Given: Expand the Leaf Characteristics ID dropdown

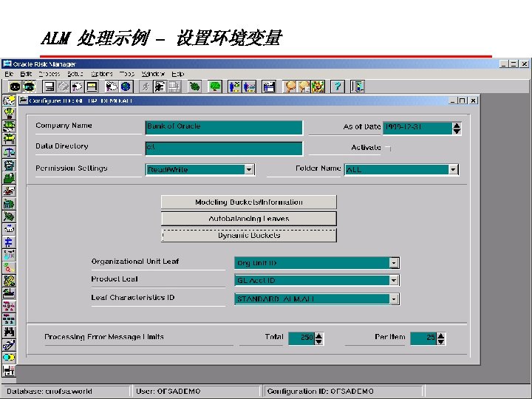Looking at the screenshot, I should pos(394,299).
